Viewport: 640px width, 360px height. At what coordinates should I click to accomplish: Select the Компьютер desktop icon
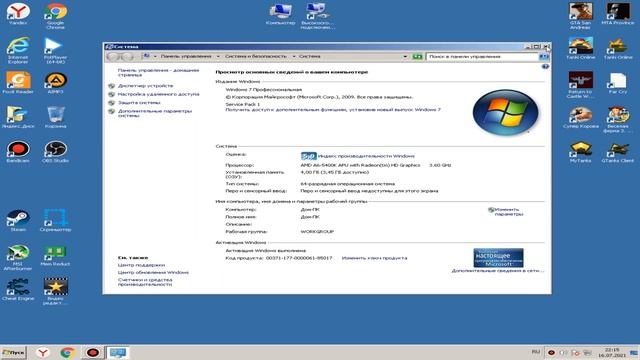[280, 13]
